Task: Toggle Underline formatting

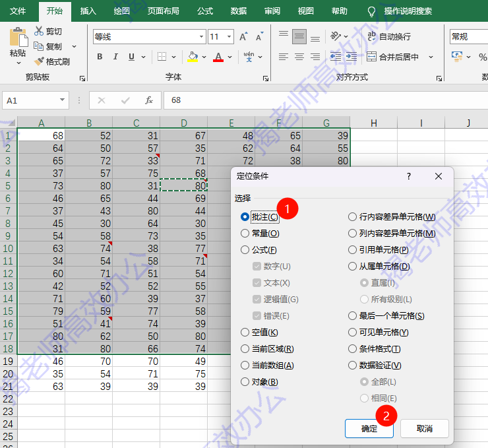Action: (131, 57)
